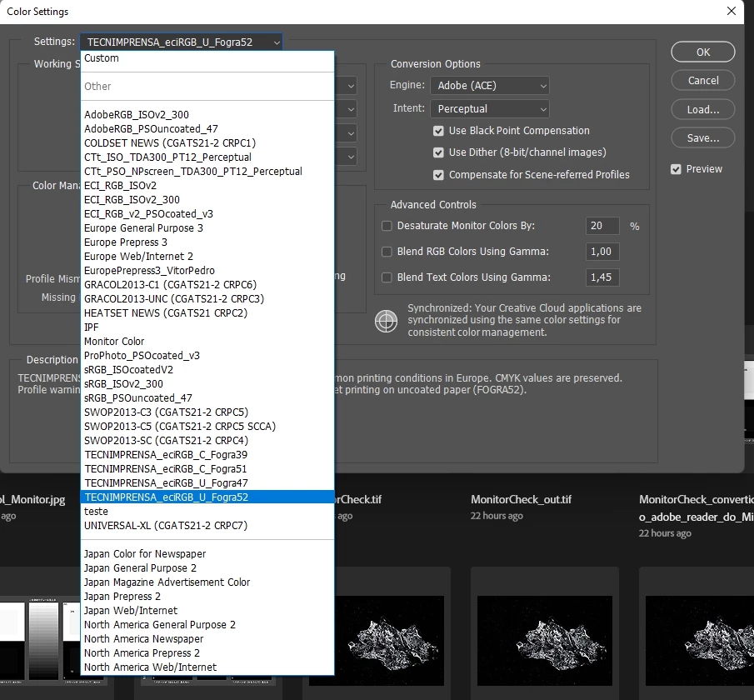Click the Load... button
The height and width of the screenshot is (700, 754).
702,110
